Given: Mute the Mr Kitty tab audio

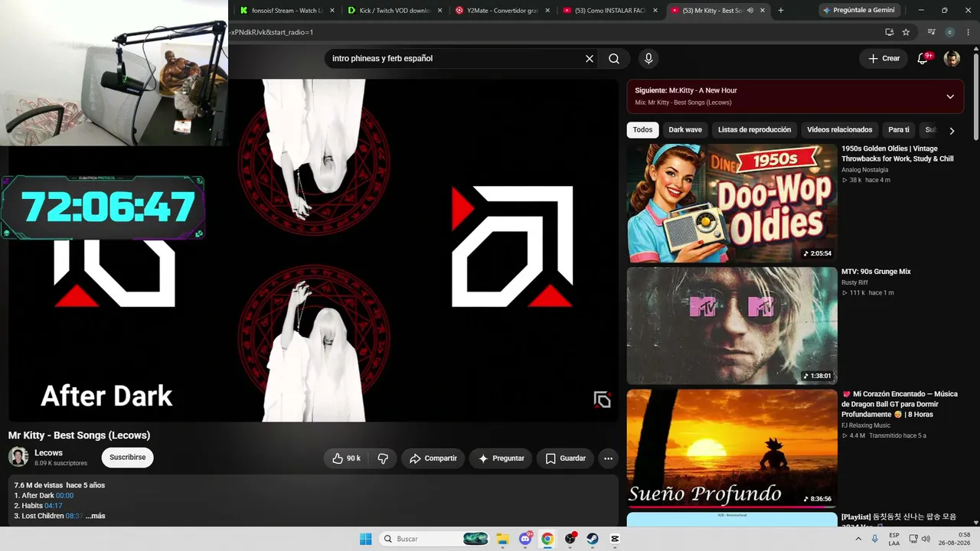Looking at the screenshot, I should (750, 11).
